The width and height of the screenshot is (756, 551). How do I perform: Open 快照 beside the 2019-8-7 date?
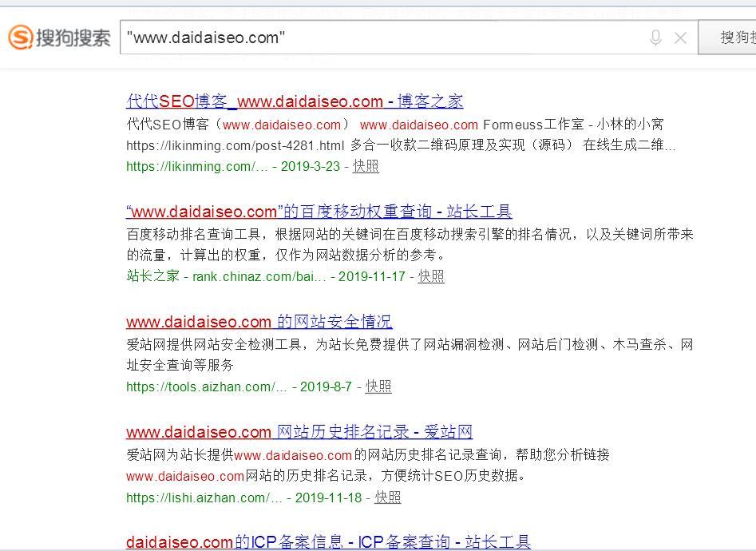378,386
